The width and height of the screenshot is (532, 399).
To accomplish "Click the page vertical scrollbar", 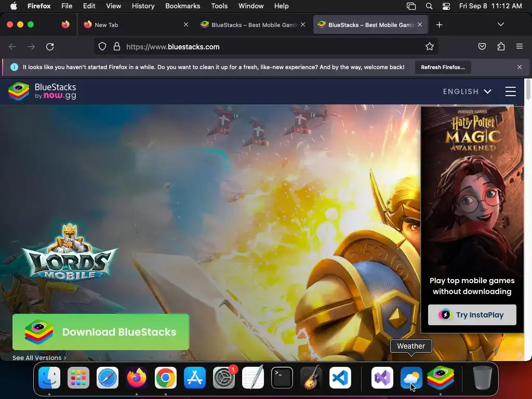I will point(528,89).
